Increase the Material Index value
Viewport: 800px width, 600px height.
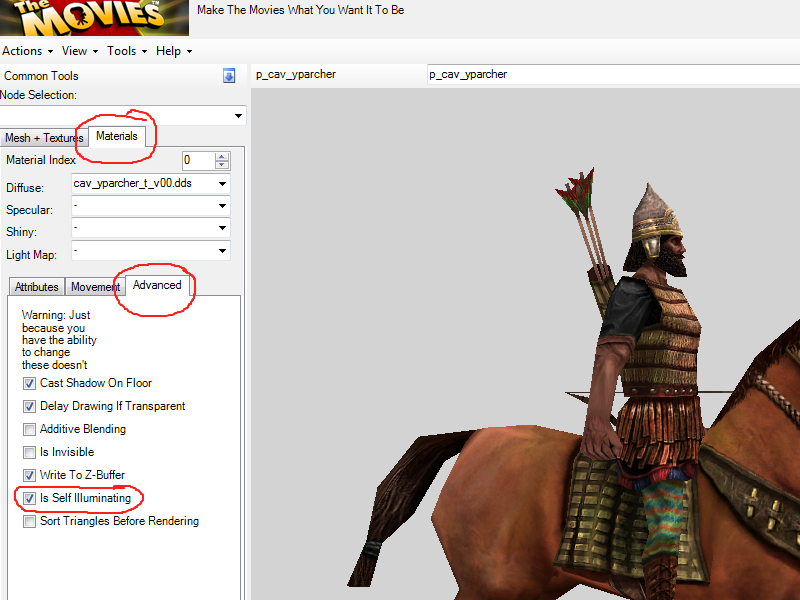222,157
